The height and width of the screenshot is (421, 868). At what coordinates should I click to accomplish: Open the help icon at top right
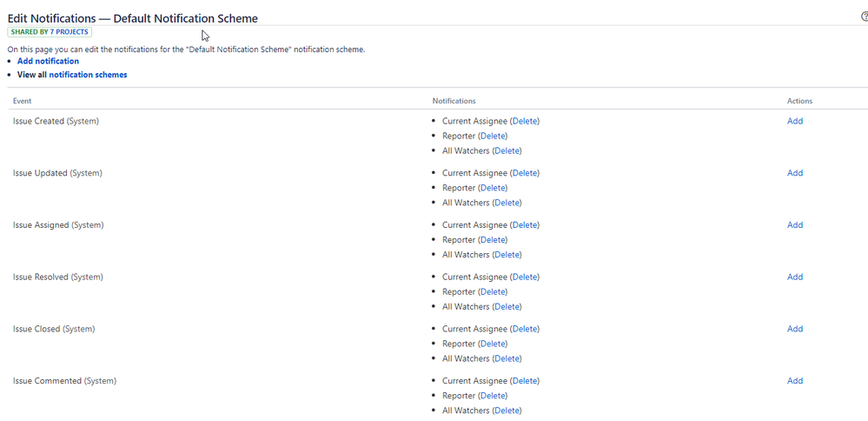tap(865, 17)
